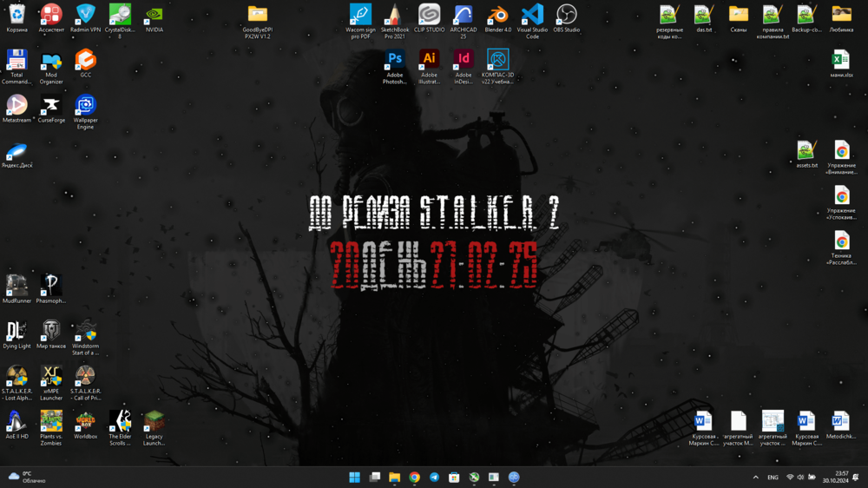Open Radmin VPN shortcut
868x488 pixels.
[85, 18]
